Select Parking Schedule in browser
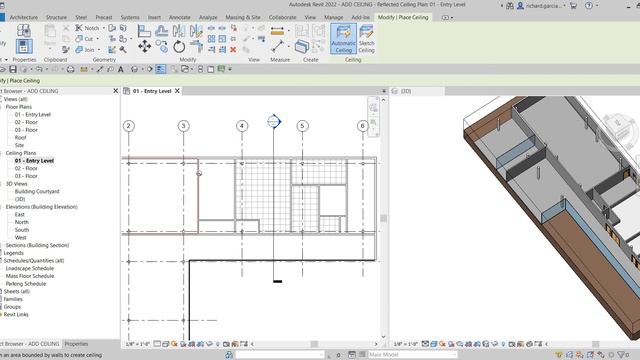The width and height of the screenshot is (640, 360). click(26, 284)
